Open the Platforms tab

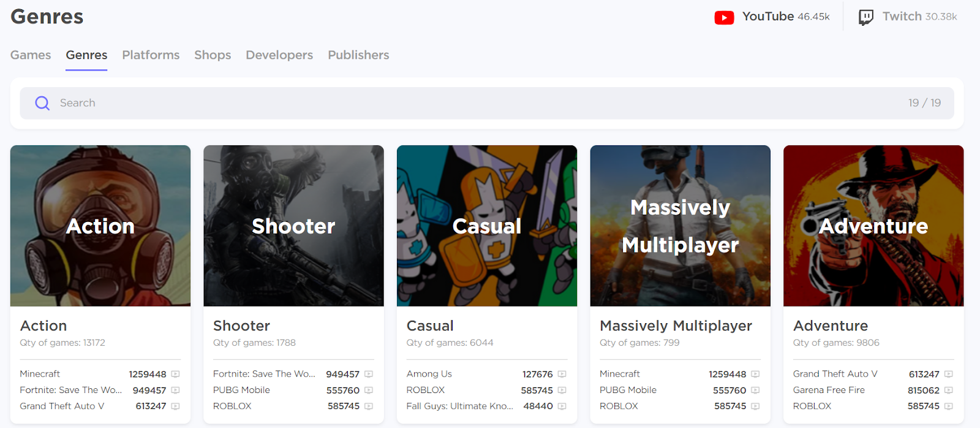point(151,55)
